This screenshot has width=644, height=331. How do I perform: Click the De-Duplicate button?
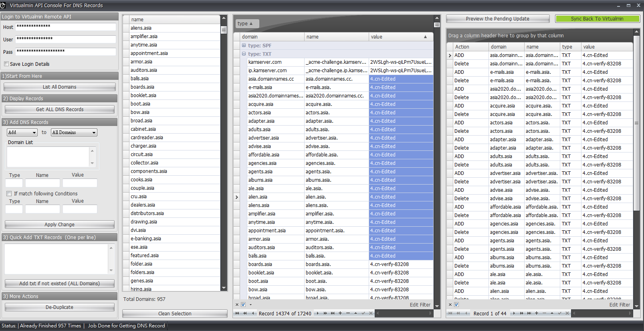pyautogui.click(x=60, y=307)
